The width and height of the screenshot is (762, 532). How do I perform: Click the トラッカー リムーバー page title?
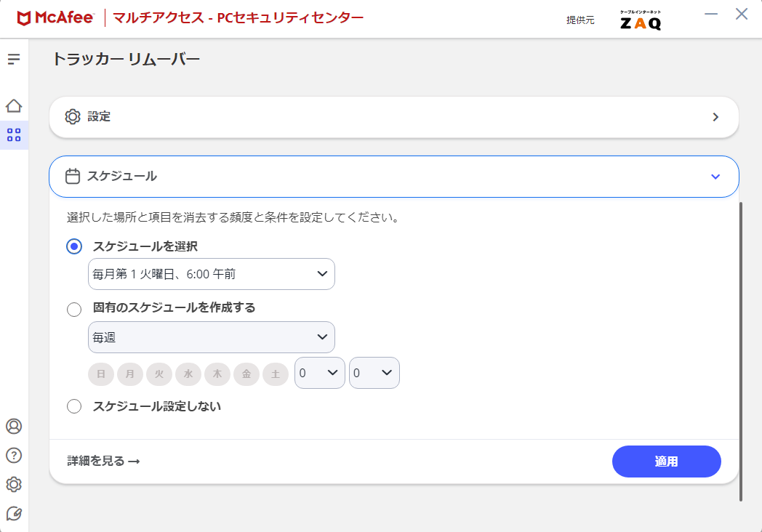[x=127, y=60]
